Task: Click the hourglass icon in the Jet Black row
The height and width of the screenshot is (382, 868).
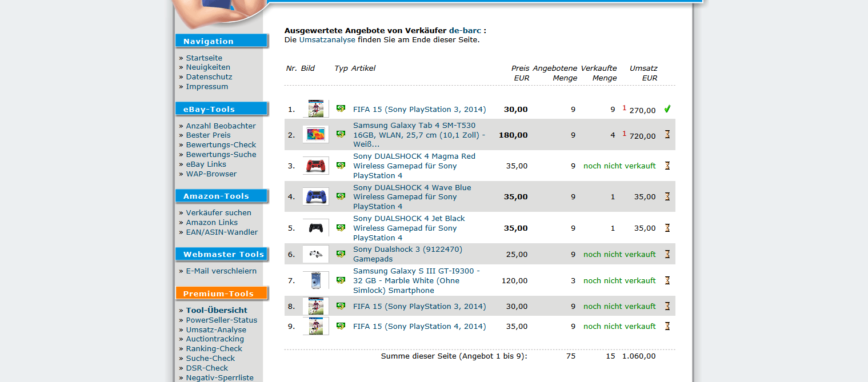Action: tap(667, 228)
